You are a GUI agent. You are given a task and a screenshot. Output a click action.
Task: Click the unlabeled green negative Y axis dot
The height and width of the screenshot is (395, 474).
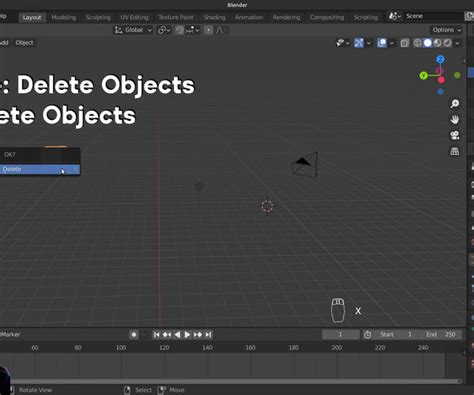click(x=457, y=75)
